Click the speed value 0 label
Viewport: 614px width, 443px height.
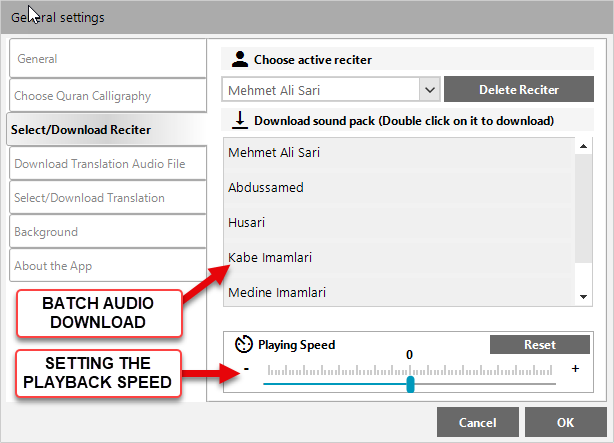pyautogui.click(x=409, y=354)
